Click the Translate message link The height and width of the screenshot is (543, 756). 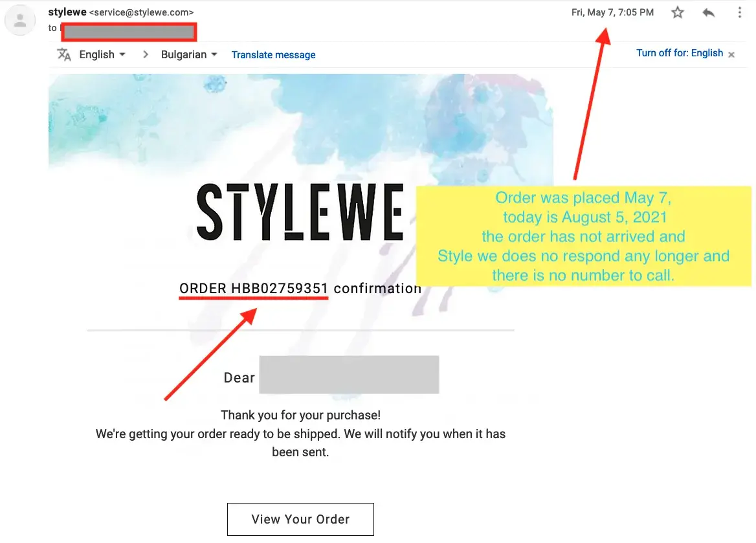[x=273, y=55]
